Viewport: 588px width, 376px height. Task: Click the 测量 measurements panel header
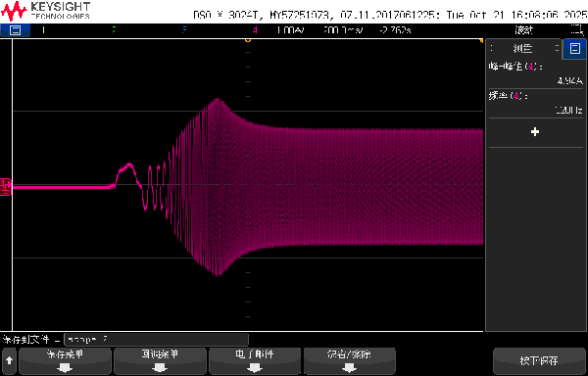point(523,48)
